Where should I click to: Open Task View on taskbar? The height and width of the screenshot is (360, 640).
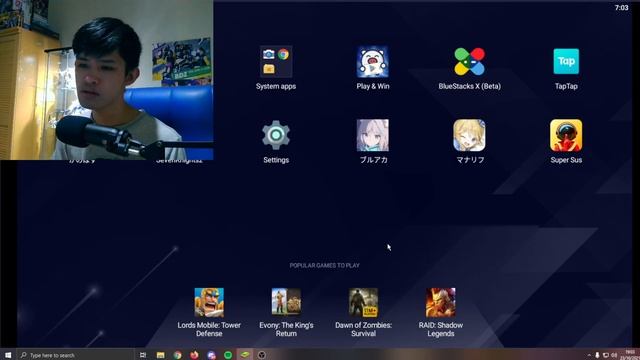(x=143, y=355)
